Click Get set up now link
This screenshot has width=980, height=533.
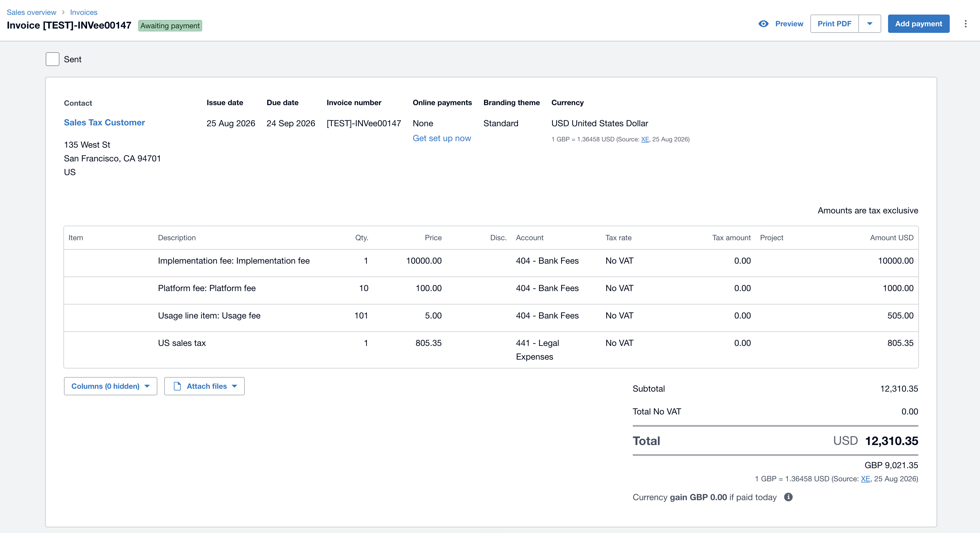[442, 138]
